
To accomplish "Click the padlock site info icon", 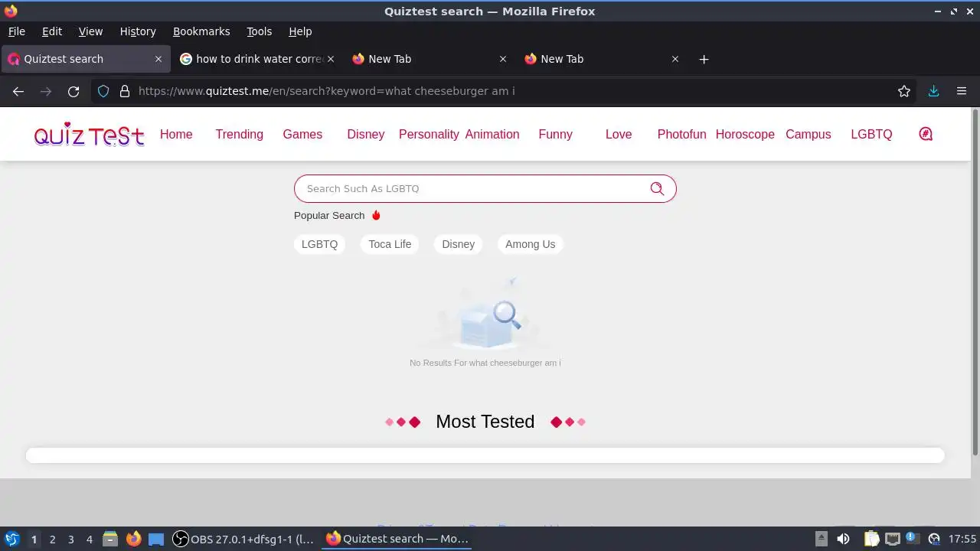I will click(125, 91).
